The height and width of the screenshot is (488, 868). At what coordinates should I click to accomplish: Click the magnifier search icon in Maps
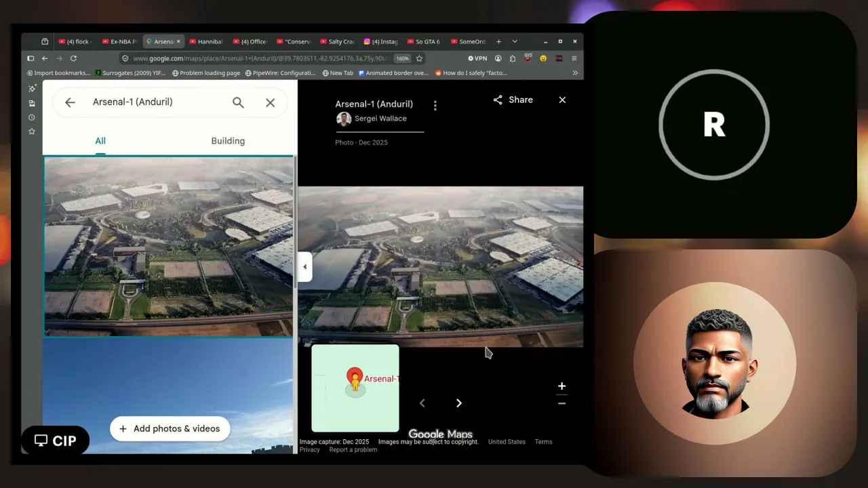(x=238, y=102)
